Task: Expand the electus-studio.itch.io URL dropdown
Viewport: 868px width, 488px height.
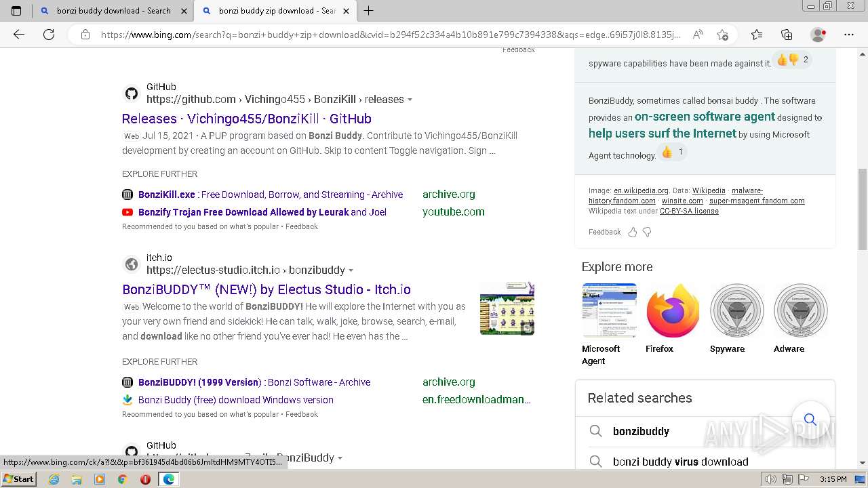Action: click(351, 270)
